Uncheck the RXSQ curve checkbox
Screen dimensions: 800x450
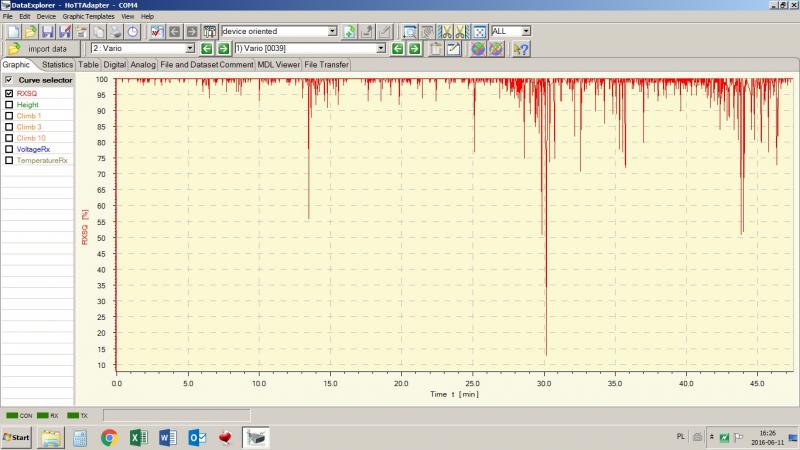coord(9,93)
